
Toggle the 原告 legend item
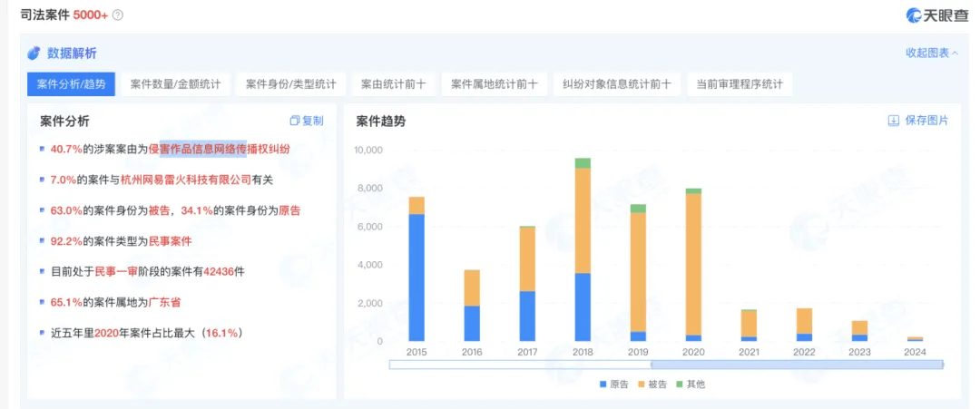click(612, 384)
